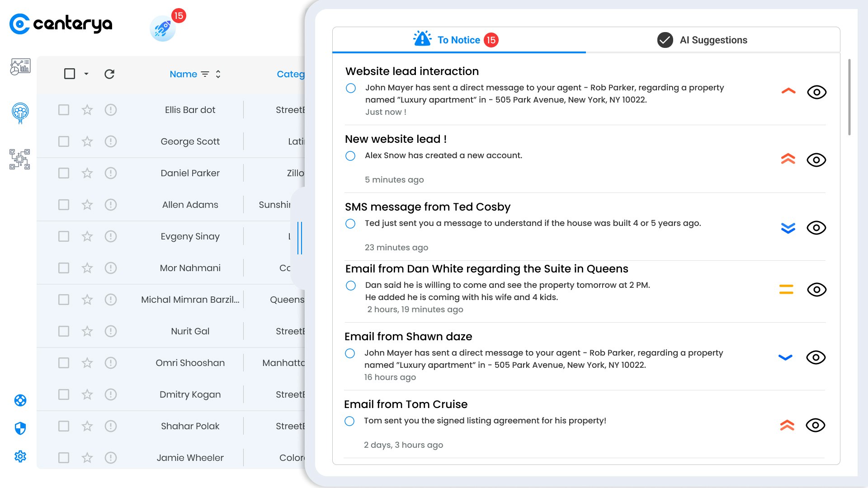The width and height of the screenshot is (868, 488).
Task: Click the support lifebuoy sidebar icon
Action: [x=20, y=400]
